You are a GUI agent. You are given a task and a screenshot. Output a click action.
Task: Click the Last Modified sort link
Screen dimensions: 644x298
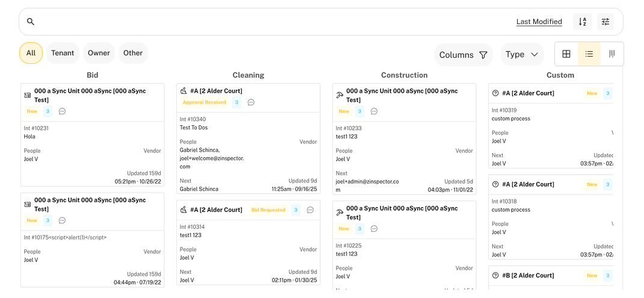[x=539, y=22]
